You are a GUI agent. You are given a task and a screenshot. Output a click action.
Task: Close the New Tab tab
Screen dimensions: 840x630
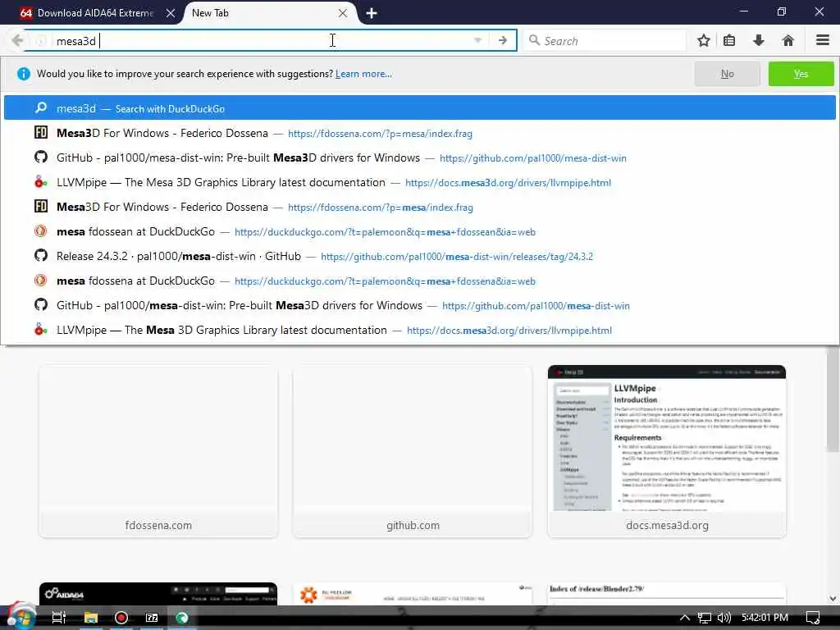(343, 13)
